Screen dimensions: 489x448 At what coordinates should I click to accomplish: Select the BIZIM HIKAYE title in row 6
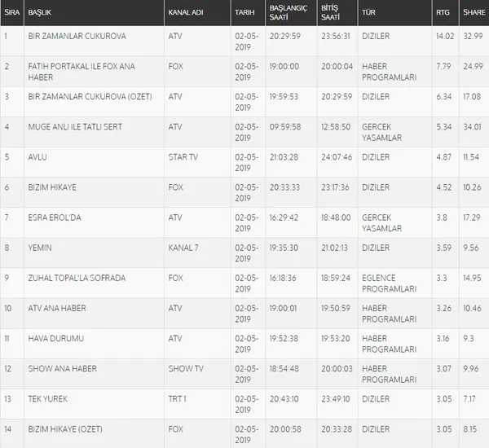pyautogui.click(x=52, y=187)
